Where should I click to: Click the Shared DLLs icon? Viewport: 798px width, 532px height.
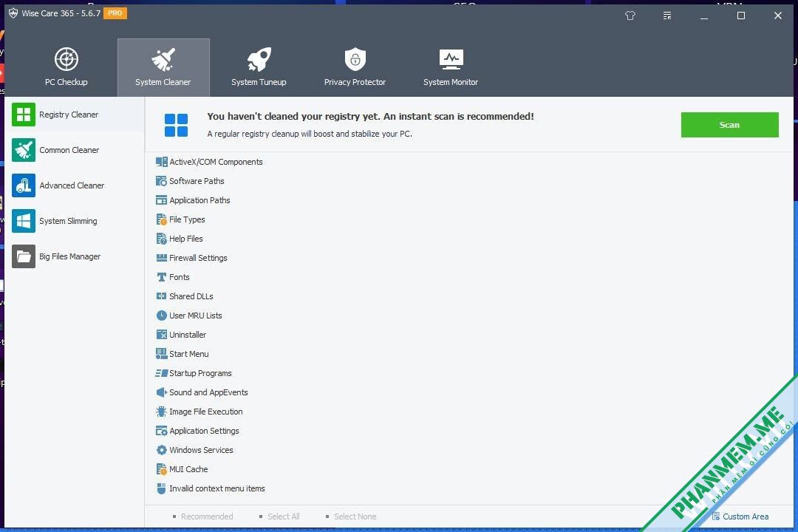[x=161, y=296]
